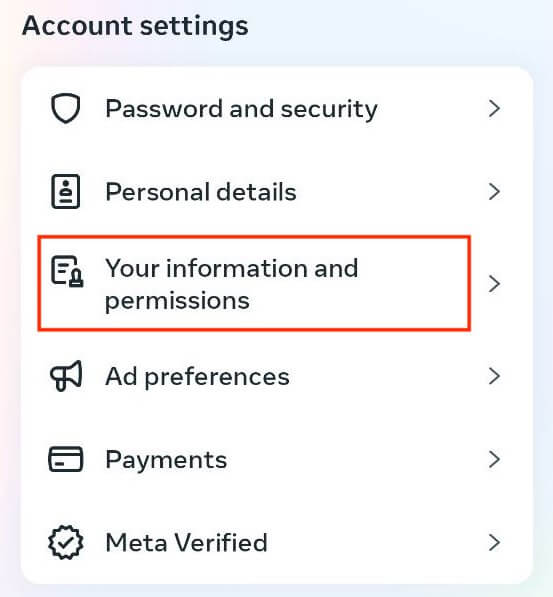
Task: Click the shield icon for Password and security
Action: point(66,109)
